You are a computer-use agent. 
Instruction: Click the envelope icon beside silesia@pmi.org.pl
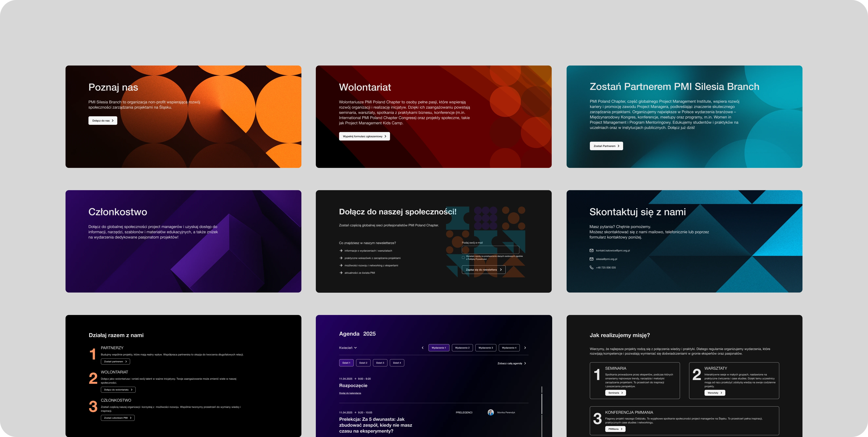tap(591, 259)
